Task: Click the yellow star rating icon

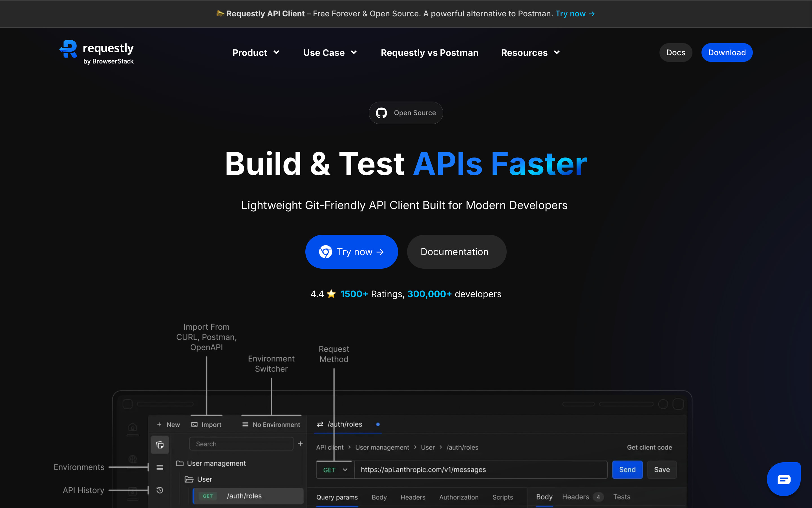Action: (331, 294)
